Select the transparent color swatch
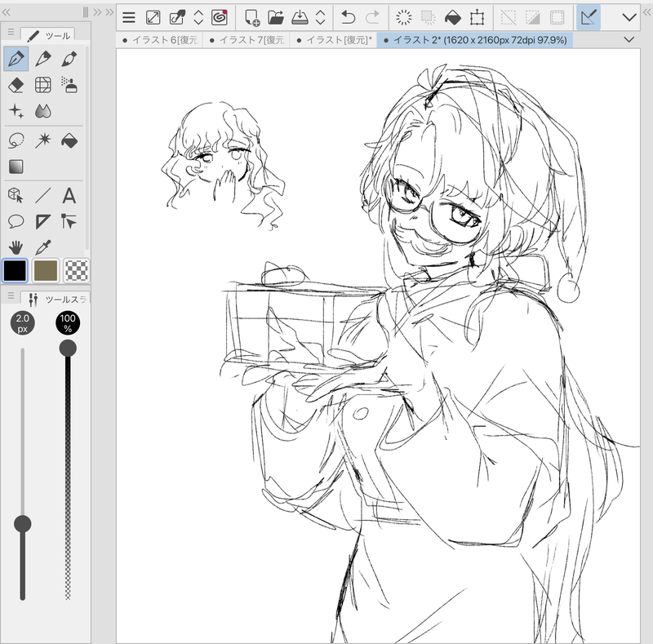Screen dimensions: 653x644 [x=77, y=270]
